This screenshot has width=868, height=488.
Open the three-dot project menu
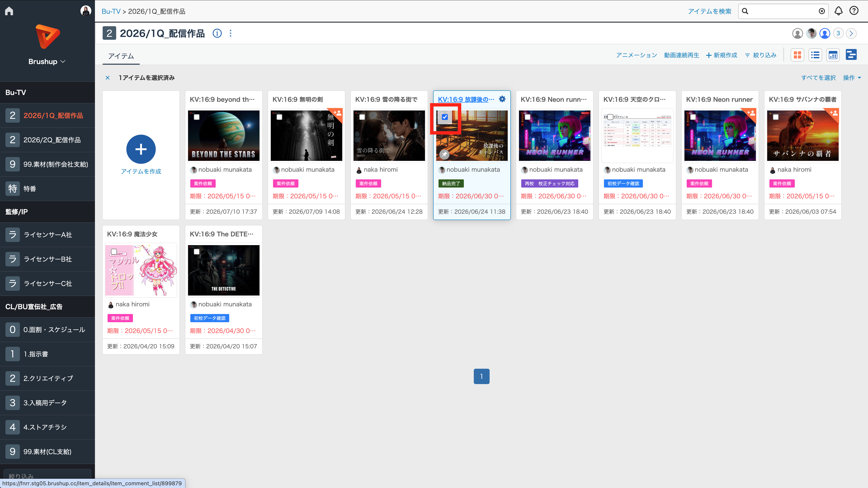pyautogui.click(x=231, y=33)
